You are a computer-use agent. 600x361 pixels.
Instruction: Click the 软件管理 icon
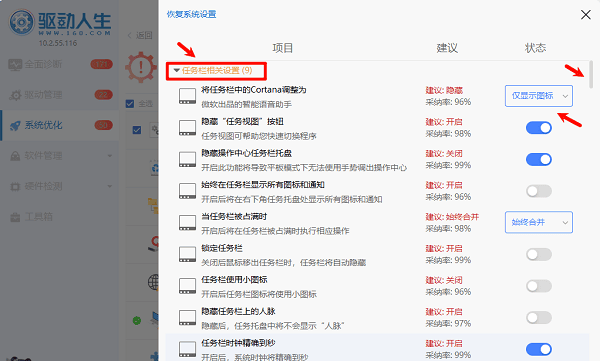tap(15, 156)
